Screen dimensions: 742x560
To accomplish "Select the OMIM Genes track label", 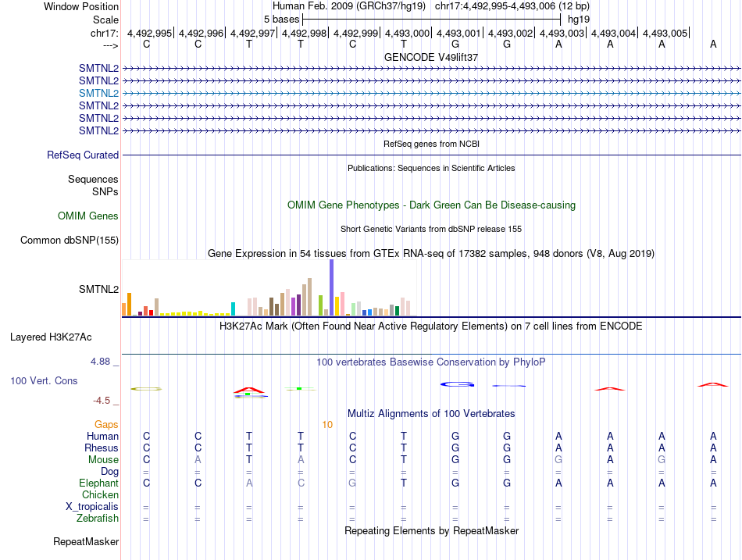I will click(x=88, y=216).
